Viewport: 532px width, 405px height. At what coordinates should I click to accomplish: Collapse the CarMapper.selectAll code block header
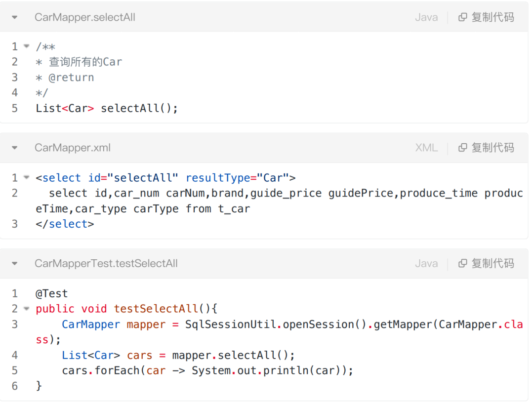point(15,17)
